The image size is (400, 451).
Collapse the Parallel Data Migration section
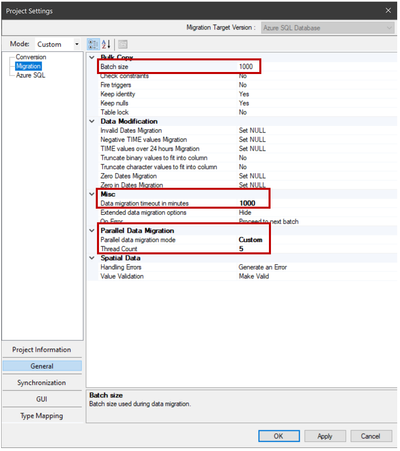tap(92, 231)
